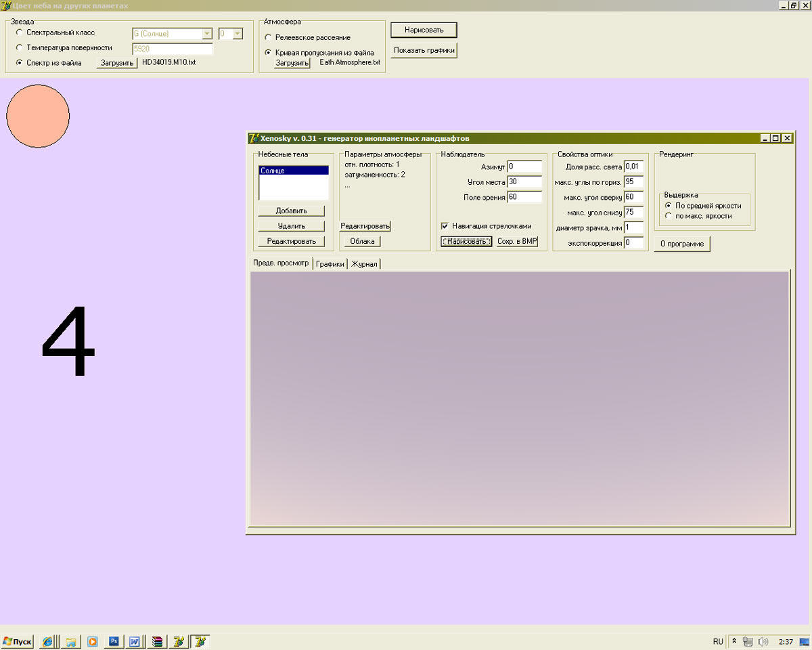The image size is (812, 650).
Task: Click Eath Atmosphere.txt file name label
Action: click(x=350, y=63)
